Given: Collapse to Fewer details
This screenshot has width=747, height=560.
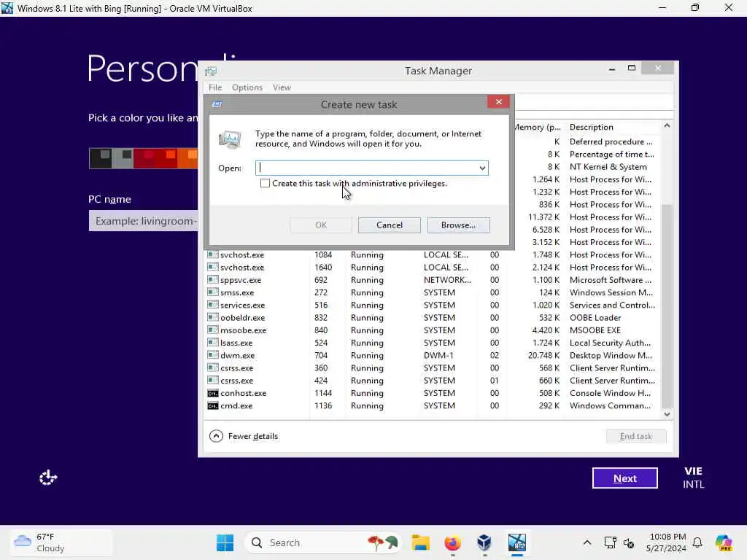Looking at the screenshot, I should [244, 436].
